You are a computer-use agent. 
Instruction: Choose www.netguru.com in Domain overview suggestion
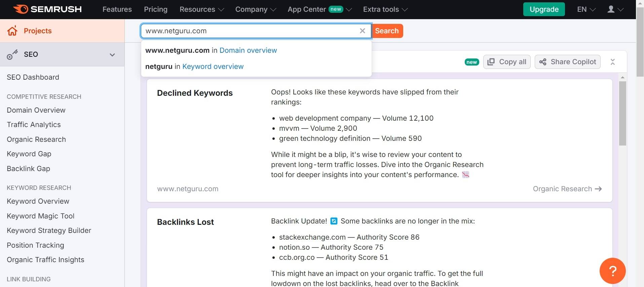point(211,50)
